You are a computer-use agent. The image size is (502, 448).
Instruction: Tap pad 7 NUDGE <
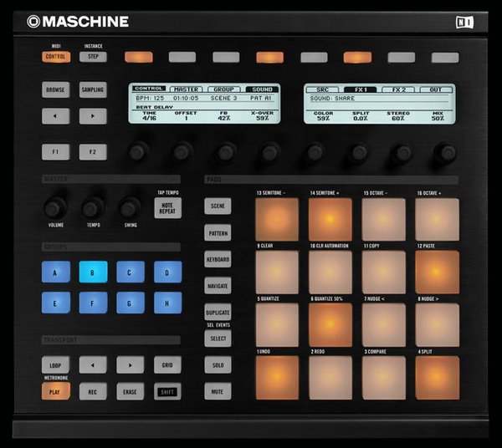coord(384,325)
